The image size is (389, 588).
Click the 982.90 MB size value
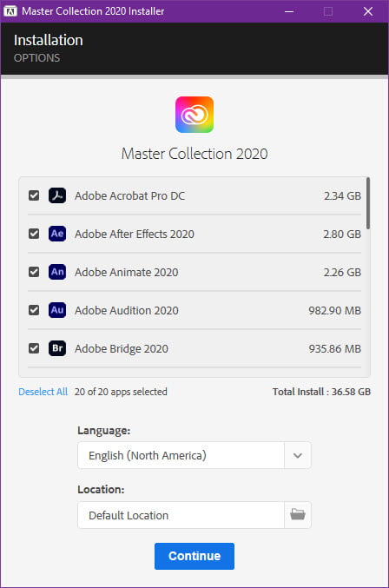pos(334,310)
